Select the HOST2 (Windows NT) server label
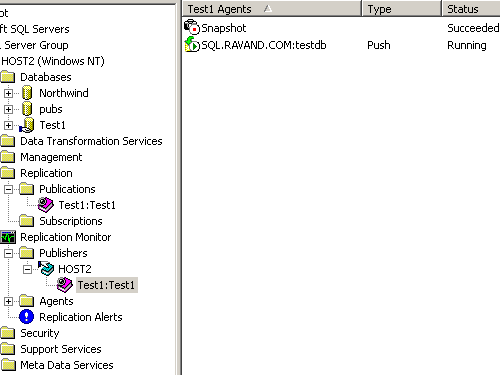 [53, 61]
